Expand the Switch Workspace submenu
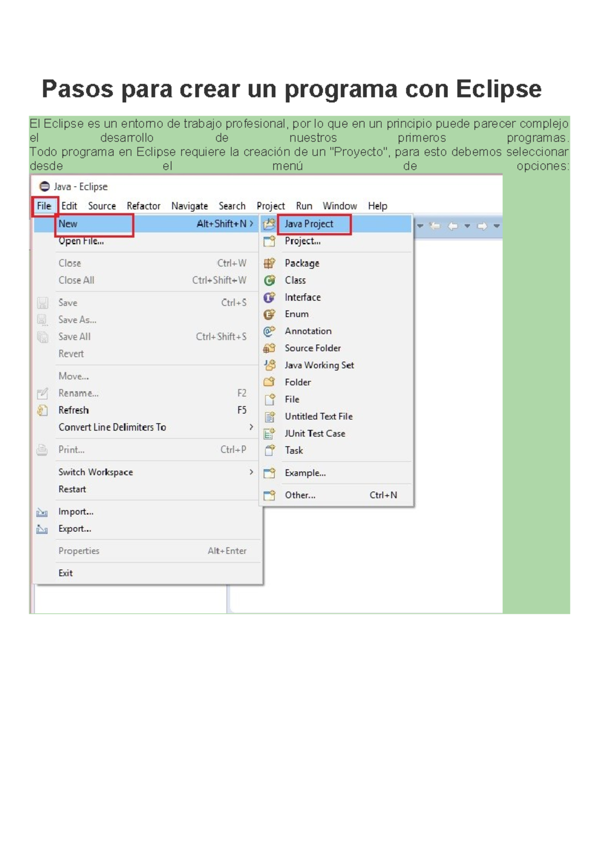Viewport: 614px width, 868px height. click(x=251, y=472)
